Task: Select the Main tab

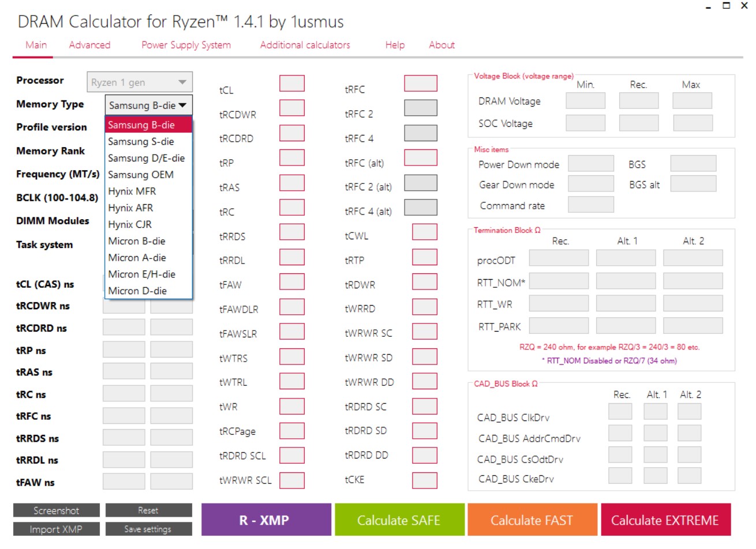Action: (x=36, y=45)
